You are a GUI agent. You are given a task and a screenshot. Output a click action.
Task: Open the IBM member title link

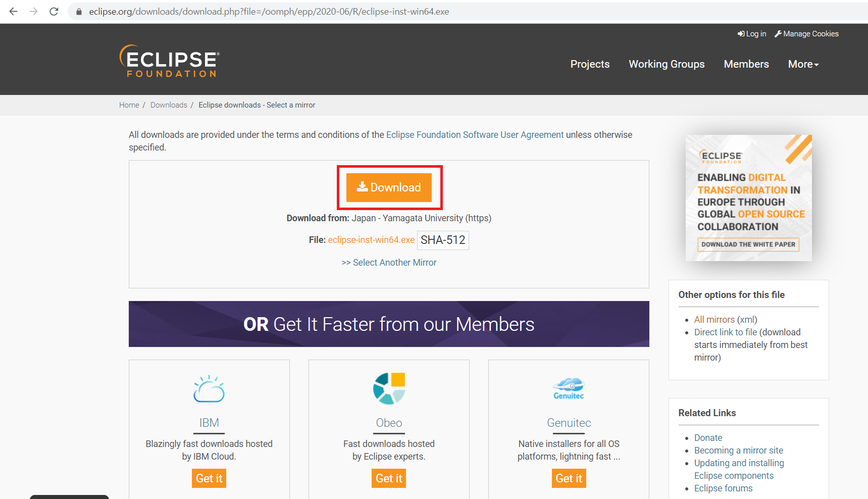coord(209,423)
